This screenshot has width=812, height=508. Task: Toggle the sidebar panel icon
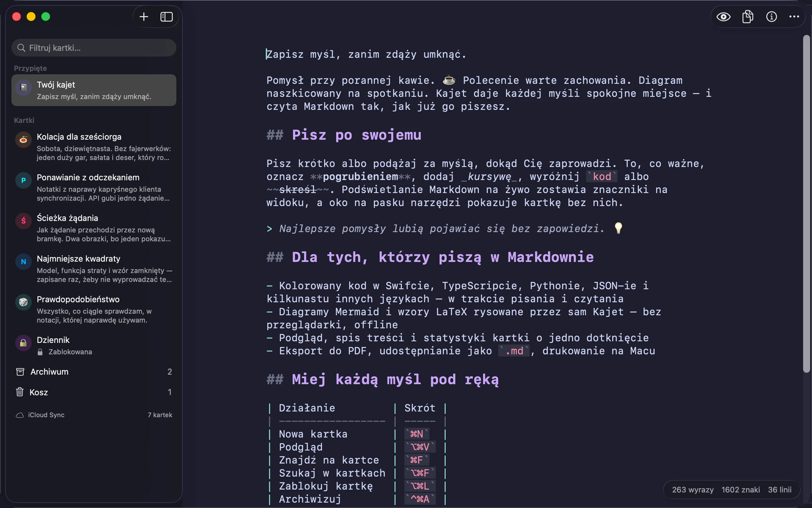point(167,17)
